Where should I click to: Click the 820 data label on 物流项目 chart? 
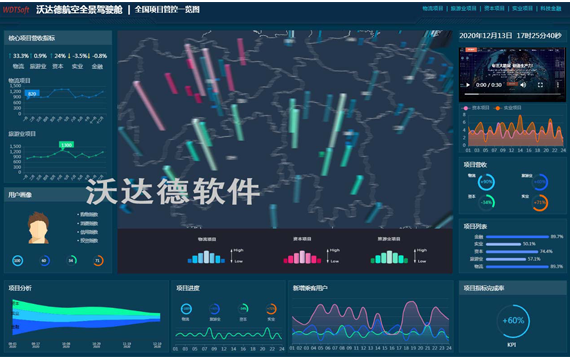click(32, 94)
